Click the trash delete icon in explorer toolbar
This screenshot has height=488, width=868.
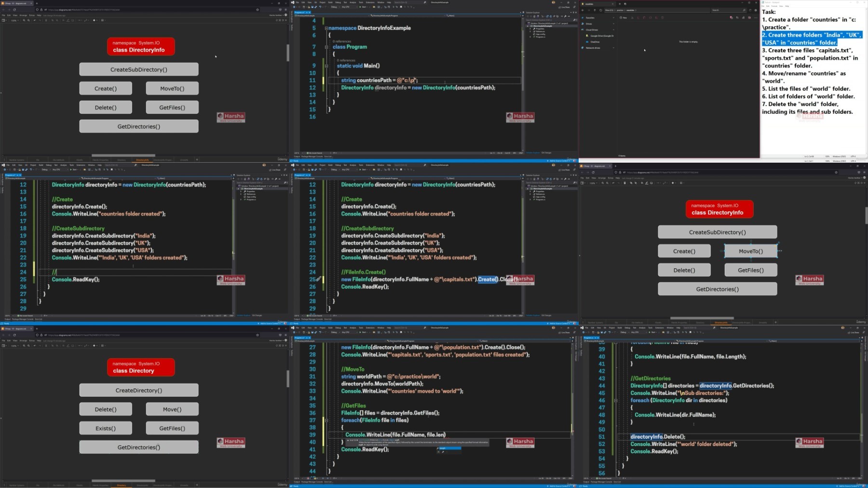pyautogui.click(x=662, y=18)
